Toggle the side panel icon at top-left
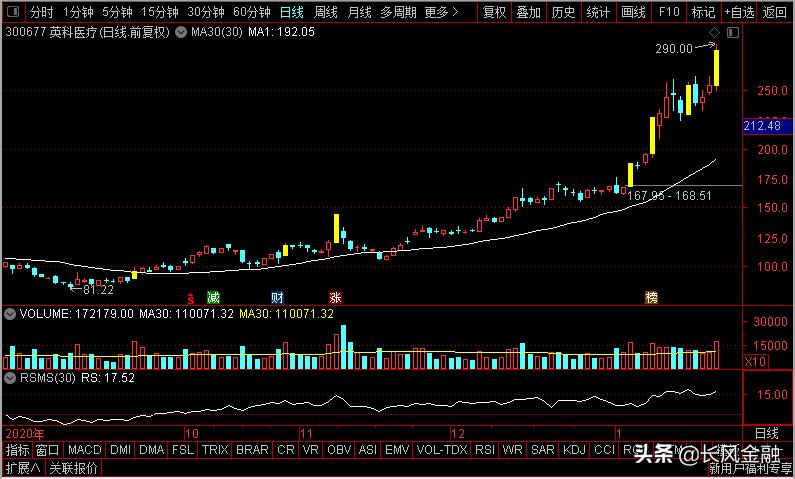The image size is (795, 479). coord(14,11)
